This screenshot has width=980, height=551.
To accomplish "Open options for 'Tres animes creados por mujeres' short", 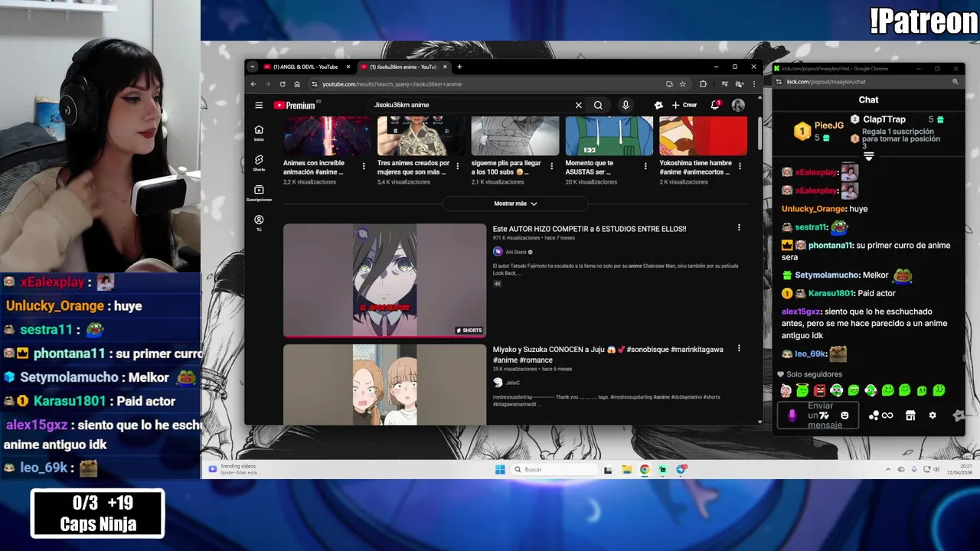I will pos(458,166).
